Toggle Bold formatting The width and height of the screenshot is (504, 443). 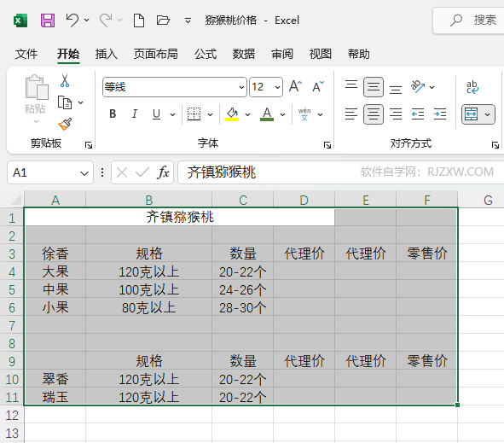click(113, 114)
